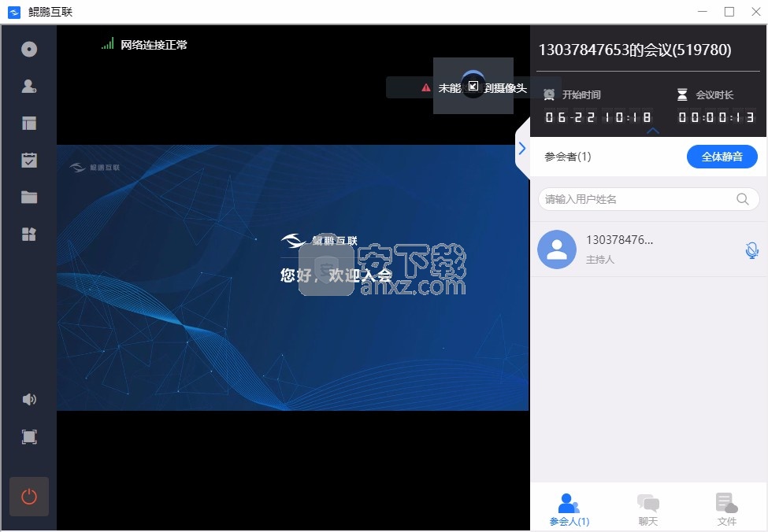This screenshot has height=532, width=768.
Task: Select participant name 130378476...
Action: point(620,240)
